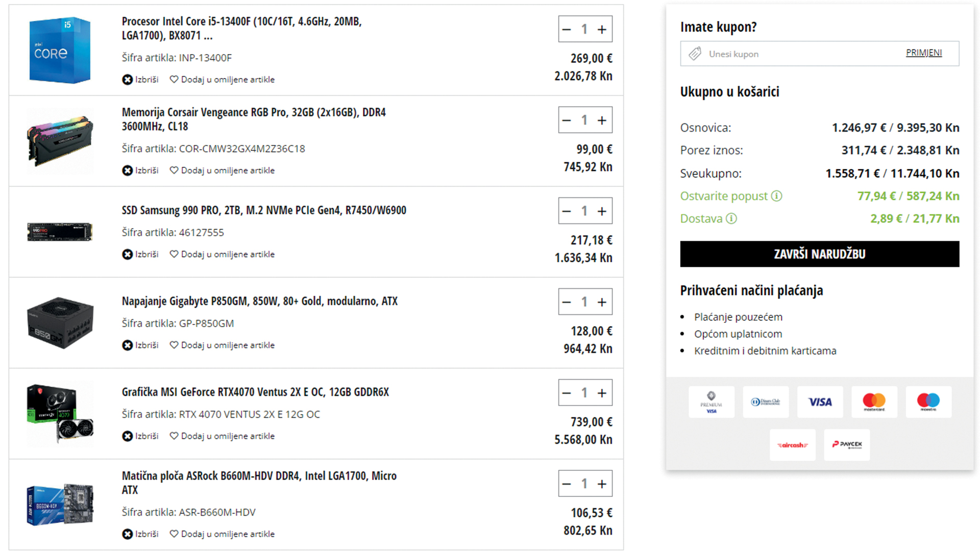Add Gigabyte P850GM to favorites via heart
The height and width of the screenshot is (551, 980).
[174, 345]
